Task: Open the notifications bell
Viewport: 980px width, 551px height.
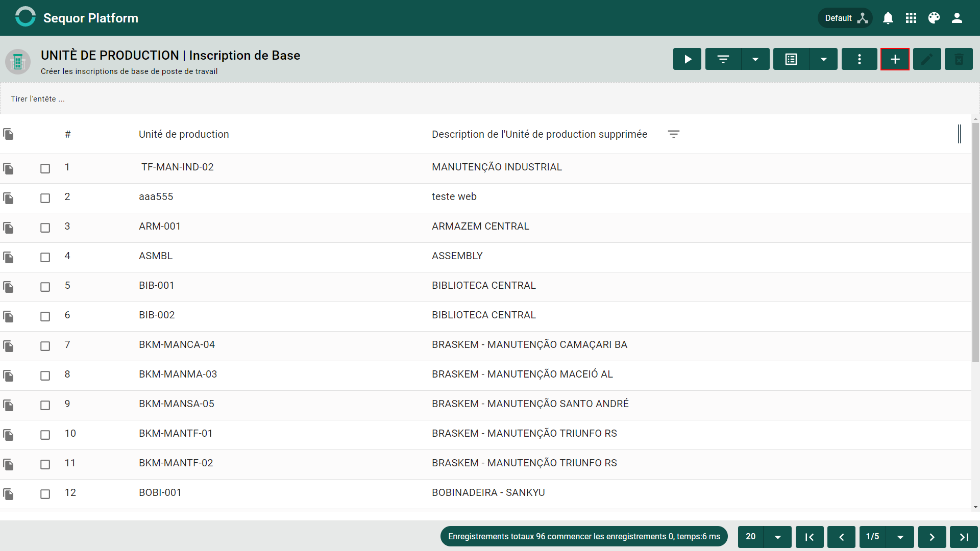Action: (888, 18)
